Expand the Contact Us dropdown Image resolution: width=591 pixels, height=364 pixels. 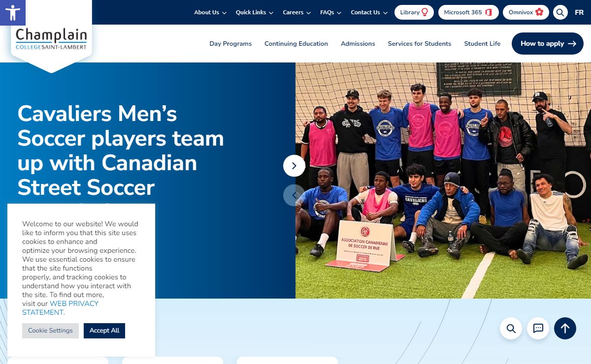(x=369, y=12)
